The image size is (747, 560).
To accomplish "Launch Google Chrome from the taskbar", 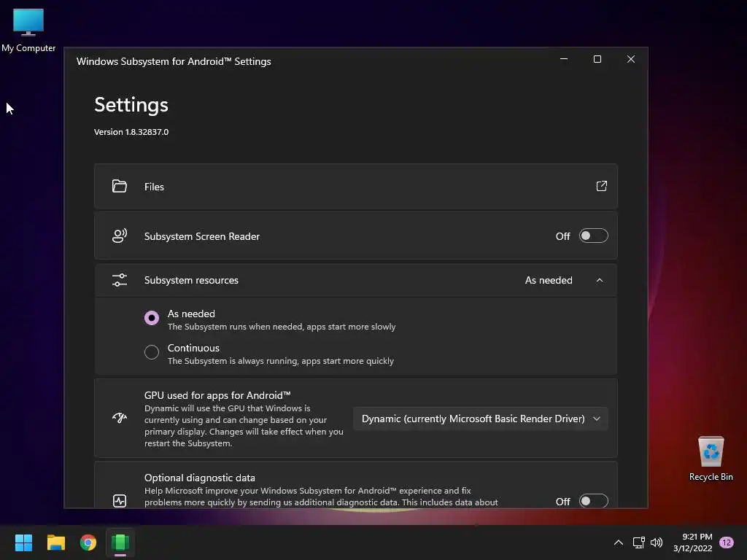I will (88, 542).
